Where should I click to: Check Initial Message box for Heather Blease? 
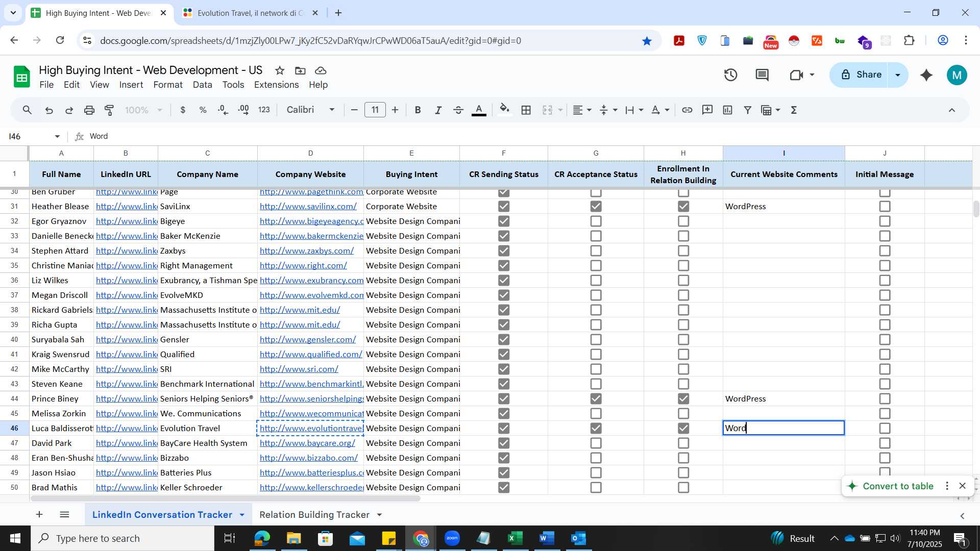(x=885, y=207)
